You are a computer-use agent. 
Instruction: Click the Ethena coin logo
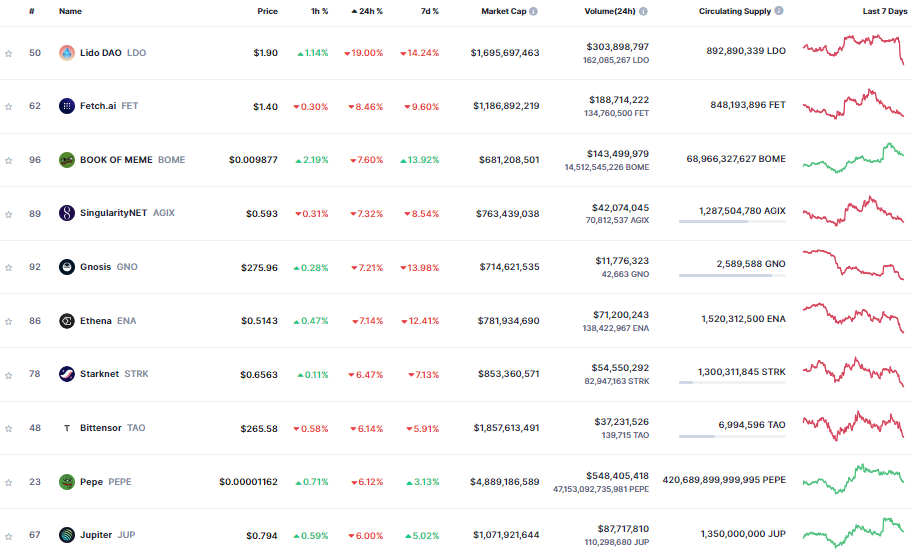[67, 321]
